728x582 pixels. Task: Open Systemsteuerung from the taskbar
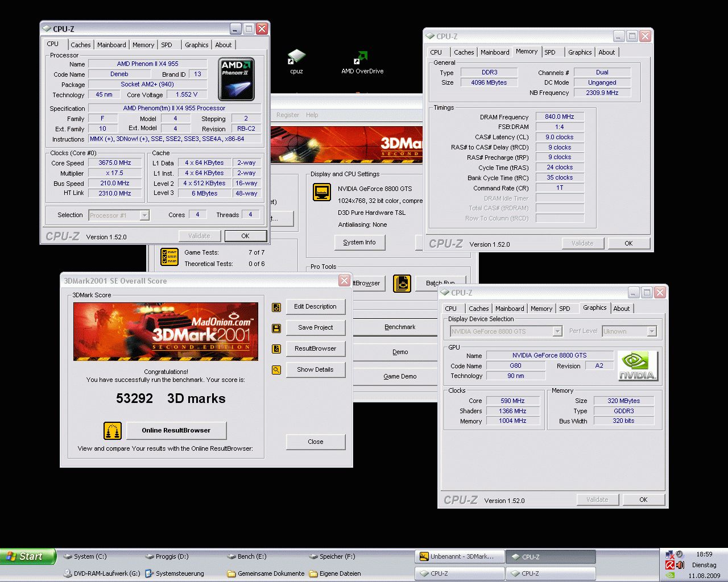(175, 573)
